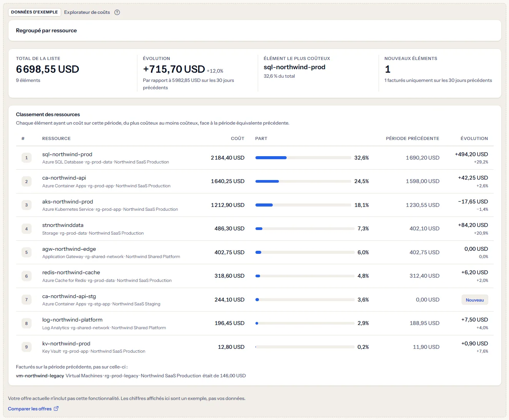The width and height of the screenshot is (509, 420).
Task: Click the +494,20 USD evolution cell
Action: click(x=471, y=154)
